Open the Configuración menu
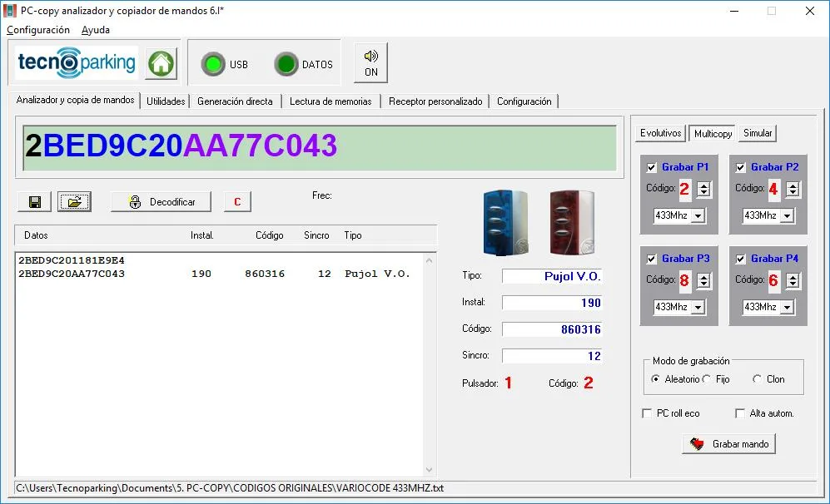This screenshot has width=830, height=504. 38,30
